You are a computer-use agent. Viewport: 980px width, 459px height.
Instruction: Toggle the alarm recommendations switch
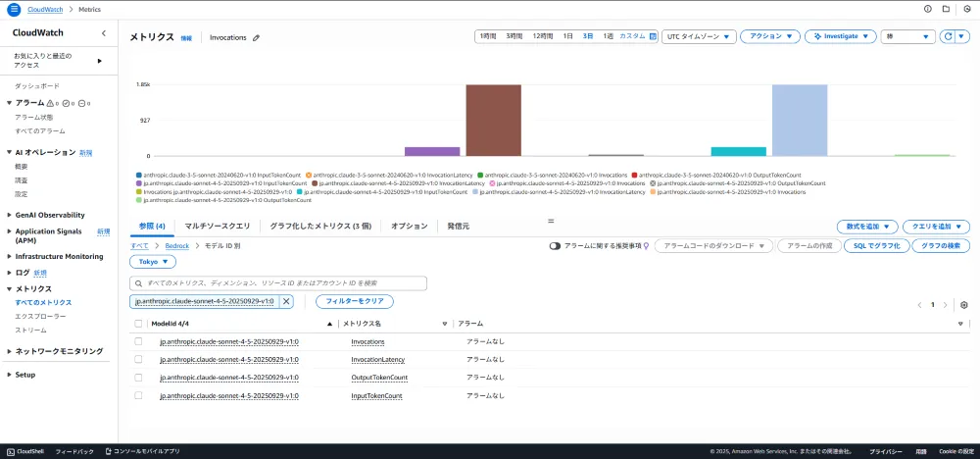point(555,246)
